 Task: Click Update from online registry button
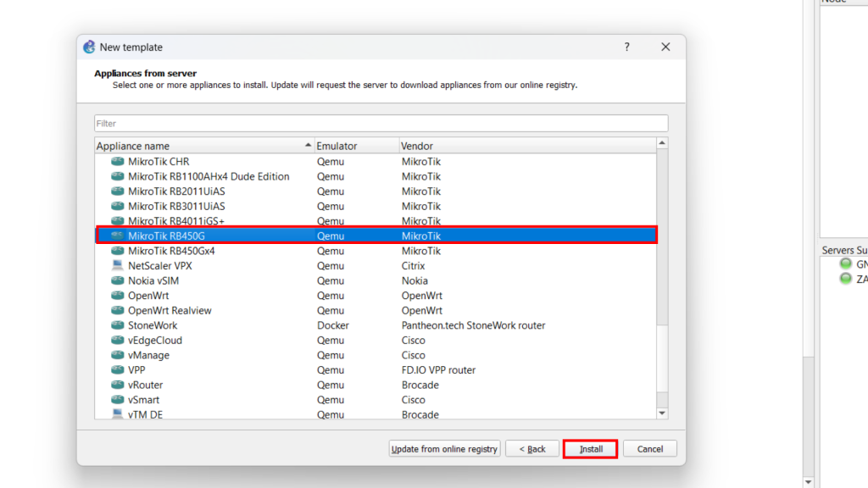(445, 449)
